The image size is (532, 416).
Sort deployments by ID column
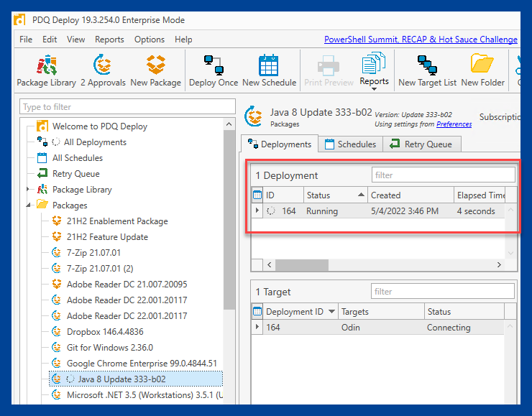click(x=283, y=195)
